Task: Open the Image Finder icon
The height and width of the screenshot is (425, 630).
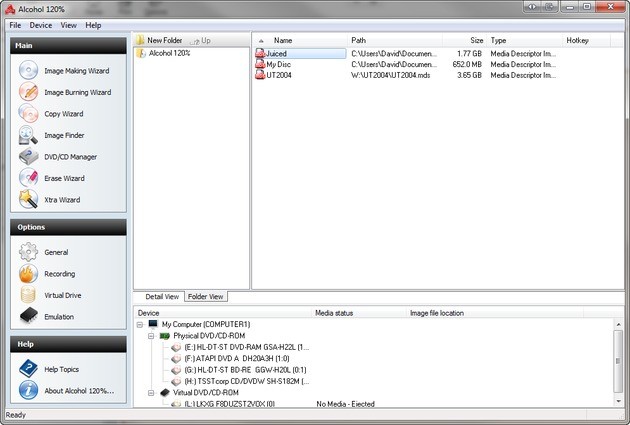Action: click(28, 136)
